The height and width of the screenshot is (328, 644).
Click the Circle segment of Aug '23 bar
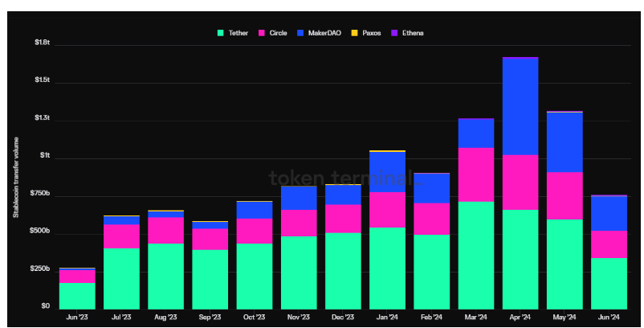pos(166,231)
